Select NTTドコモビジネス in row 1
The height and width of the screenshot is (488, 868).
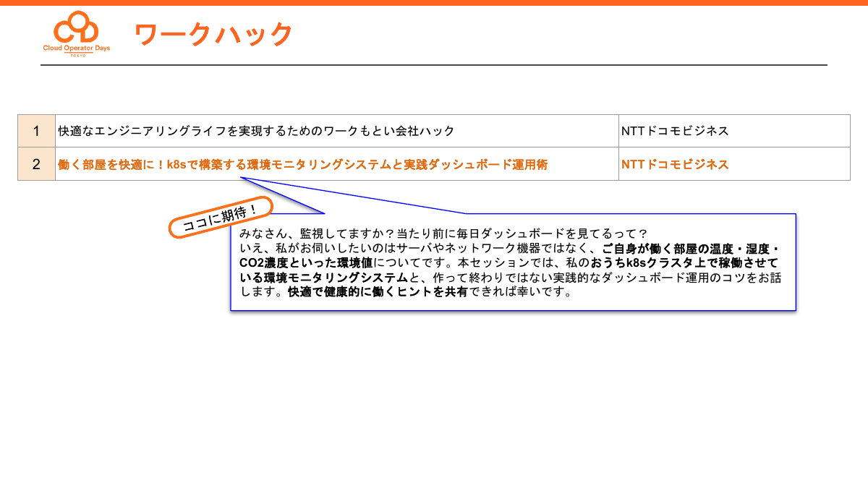tap(675, 131)
